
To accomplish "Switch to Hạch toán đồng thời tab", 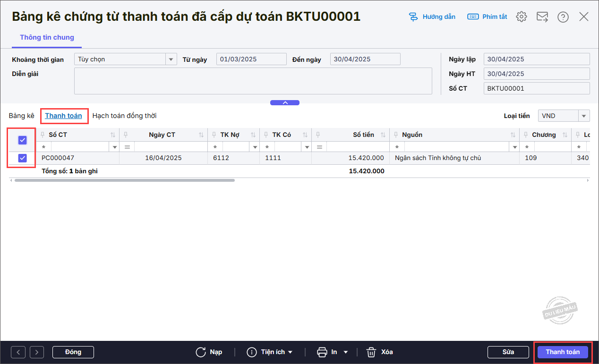I will [x=124, y=116].
